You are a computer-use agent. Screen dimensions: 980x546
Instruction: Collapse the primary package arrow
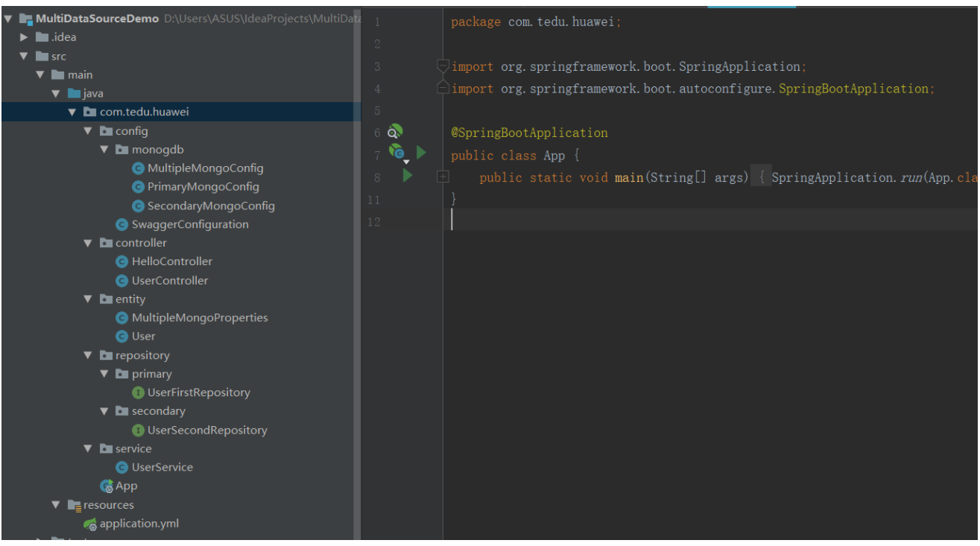tap(104, 374)
